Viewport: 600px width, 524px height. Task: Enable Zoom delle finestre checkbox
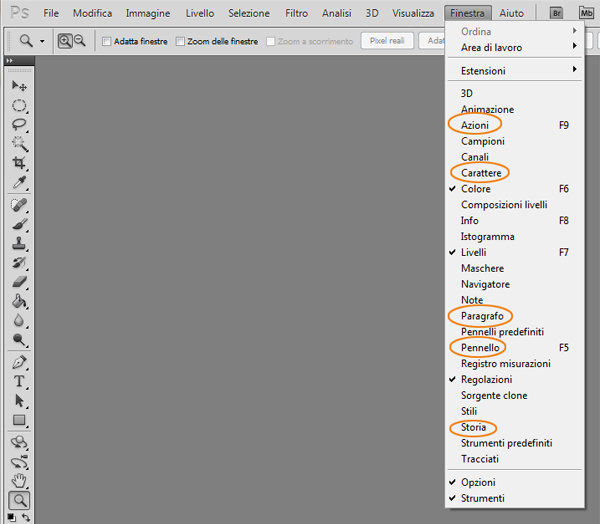pyautogui.click(x=180, y=41)
